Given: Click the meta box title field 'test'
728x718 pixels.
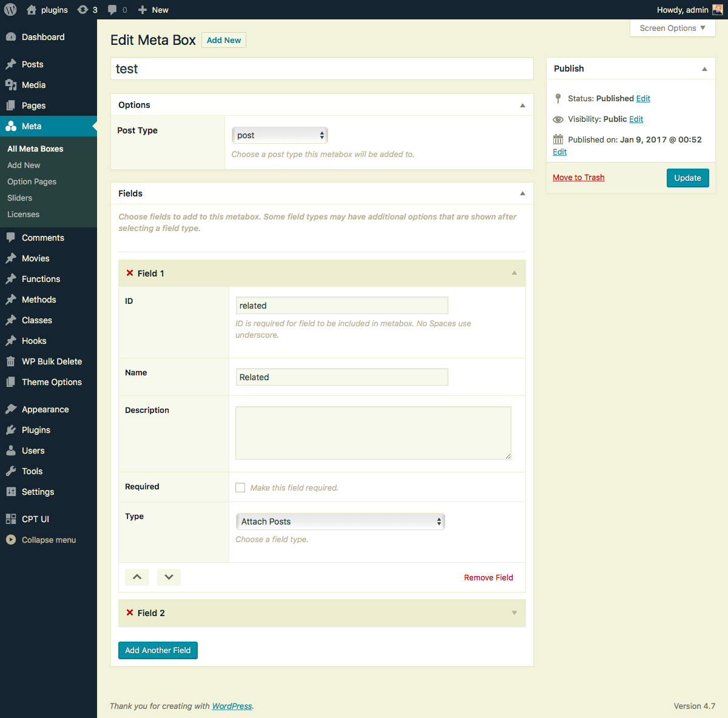Looking at the screenshot, I should (322, 69).
